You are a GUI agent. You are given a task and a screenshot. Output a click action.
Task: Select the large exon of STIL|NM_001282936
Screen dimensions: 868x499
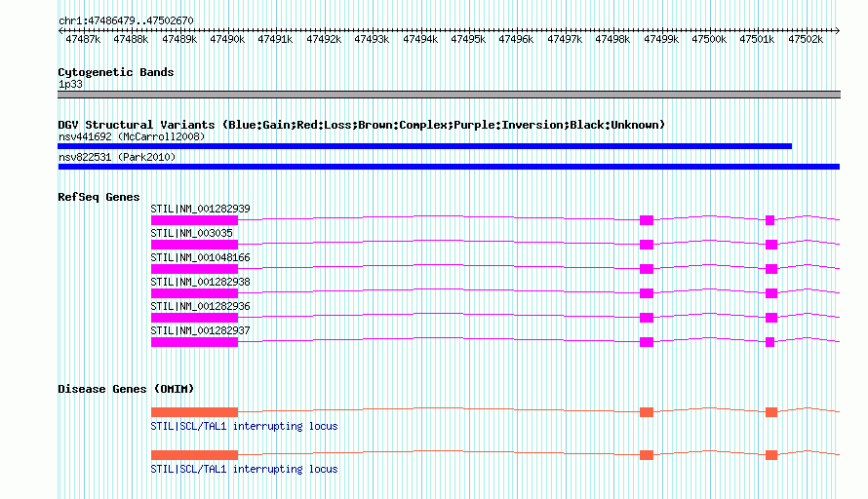(x=194, y=318)
